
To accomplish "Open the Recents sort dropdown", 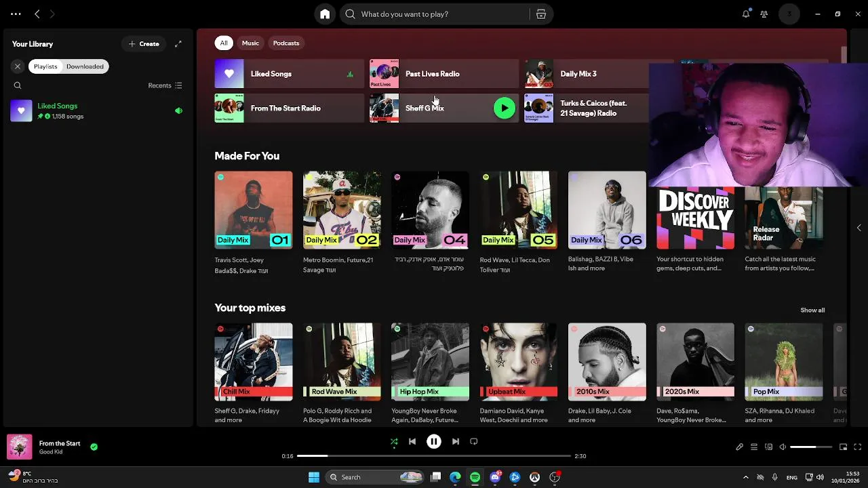I will [165, 85].
